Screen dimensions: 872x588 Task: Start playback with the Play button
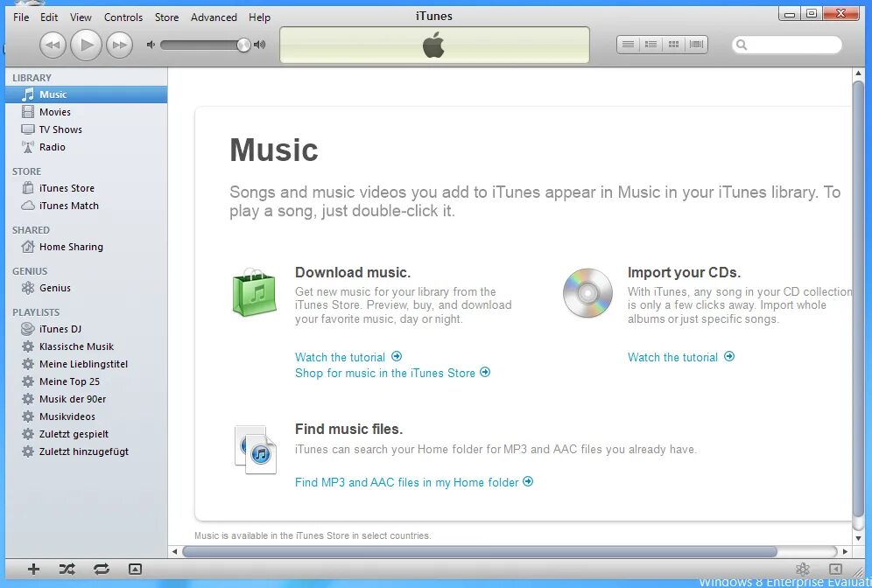click(86, 45)
